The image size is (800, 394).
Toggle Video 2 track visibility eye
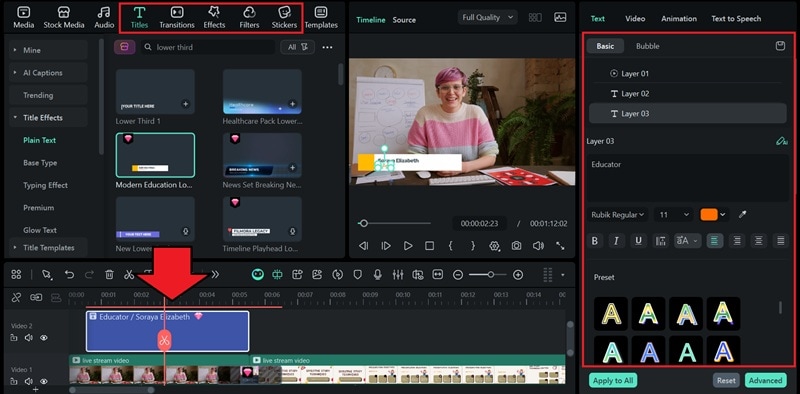tap(44, 337)
